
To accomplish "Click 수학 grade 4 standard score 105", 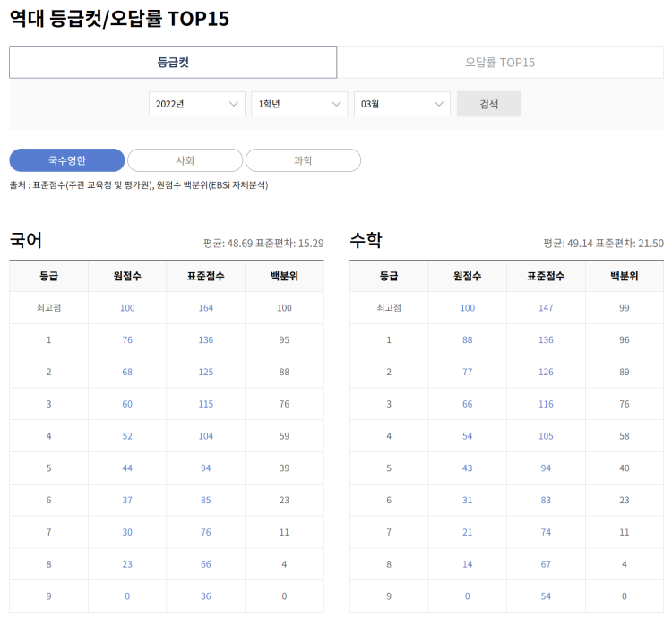I will pos(546,436).
